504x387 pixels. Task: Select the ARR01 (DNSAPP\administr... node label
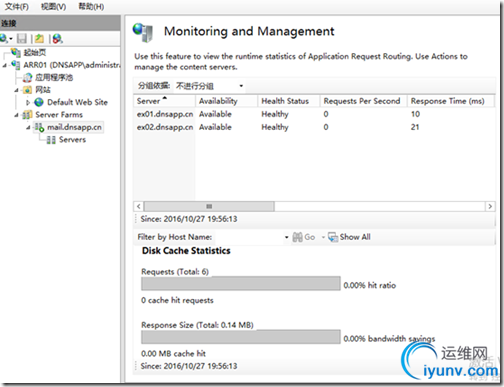pos(72,65)
